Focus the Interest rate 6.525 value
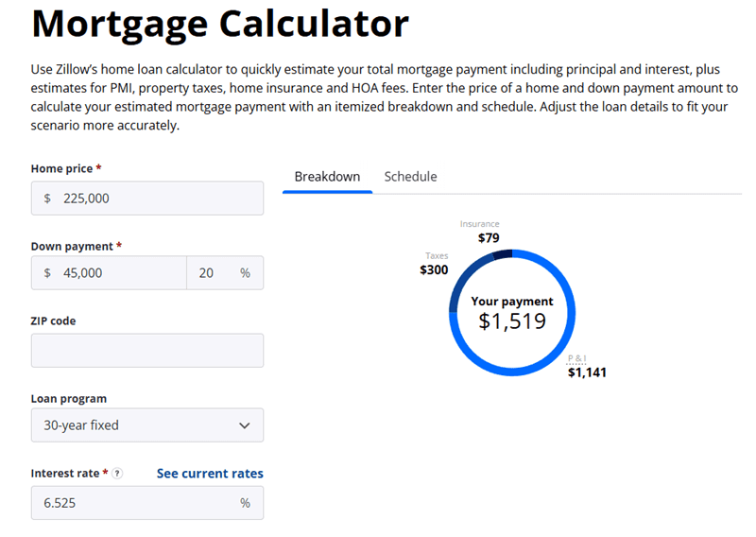756x537 pixels. (x=132, y=503)
